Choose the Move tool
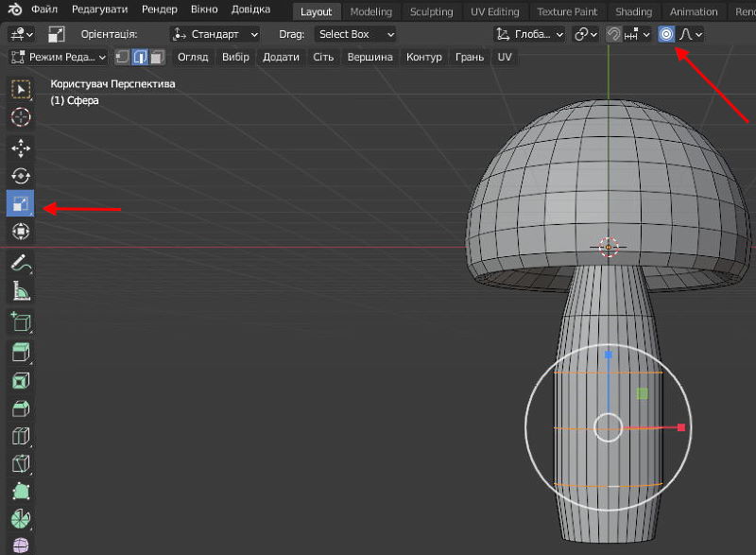This screenshot has height=555, width=756. click(20, 148)
